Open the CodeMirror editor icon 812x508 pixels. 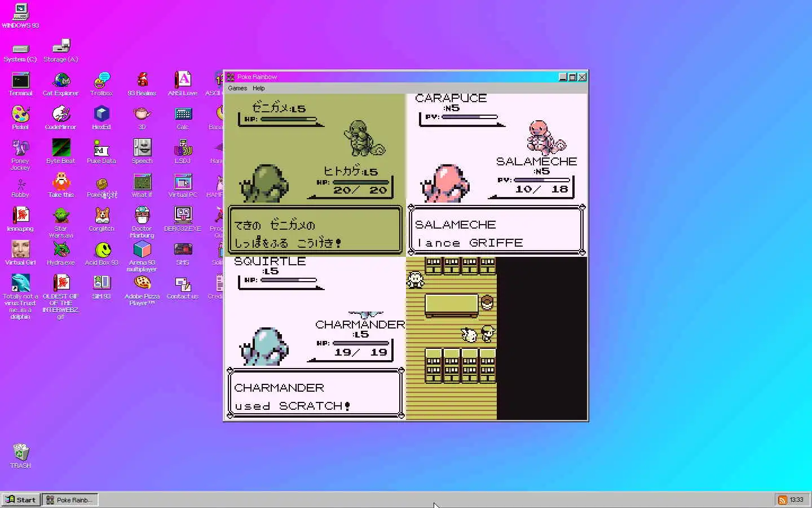[61, 118]
